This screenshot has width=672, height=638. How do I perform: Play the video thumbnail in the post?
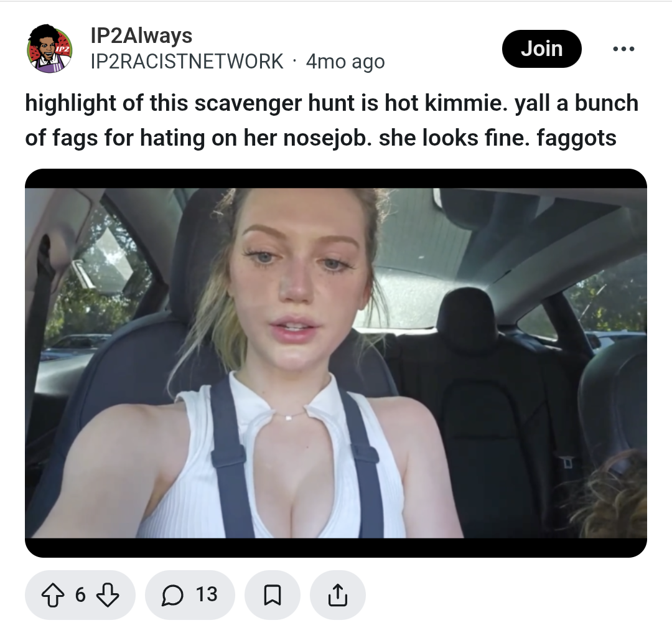pyautogui.click(x=336, y=363)
